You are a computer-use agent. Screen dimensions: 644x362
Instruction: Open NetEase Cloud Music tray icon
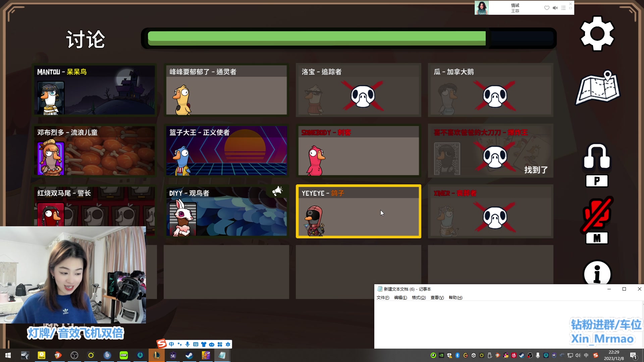(x=514, y=355)
